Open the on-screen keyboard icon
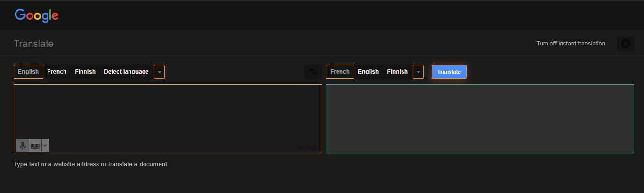644x193 pixels. click(x=35, y=146)
